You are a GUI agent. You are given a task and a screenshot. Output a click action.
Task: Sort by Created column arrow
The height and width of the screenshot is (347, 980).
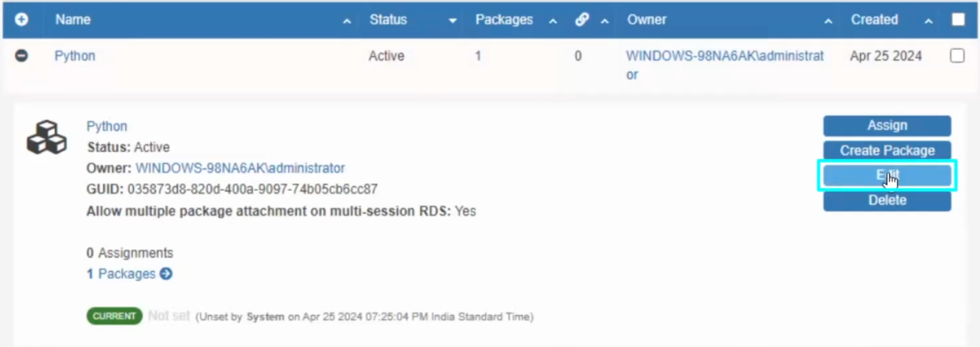pyautogui.click(x=928, y=21)
